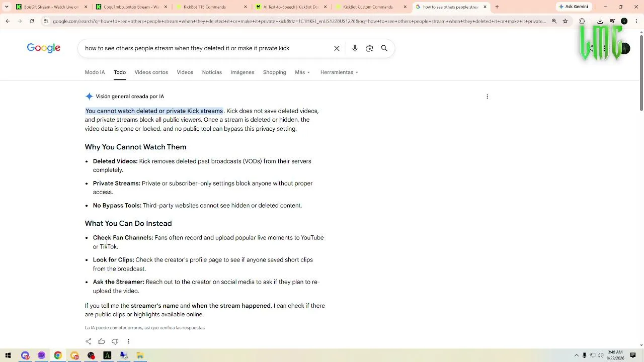Open OBS Studio from the taskbar

pos(91,355)
